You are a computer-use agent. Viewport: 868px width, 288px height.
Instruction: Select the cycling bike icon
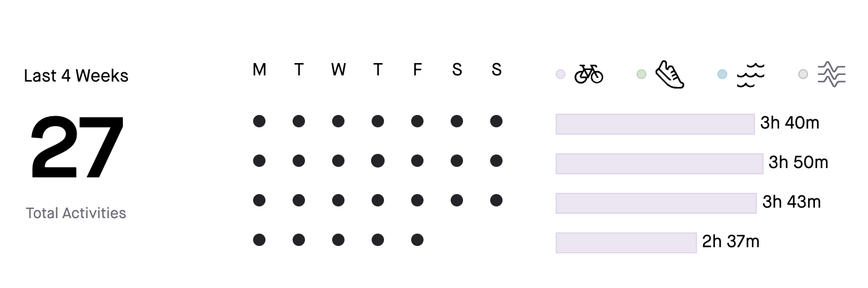pos(588,74)
